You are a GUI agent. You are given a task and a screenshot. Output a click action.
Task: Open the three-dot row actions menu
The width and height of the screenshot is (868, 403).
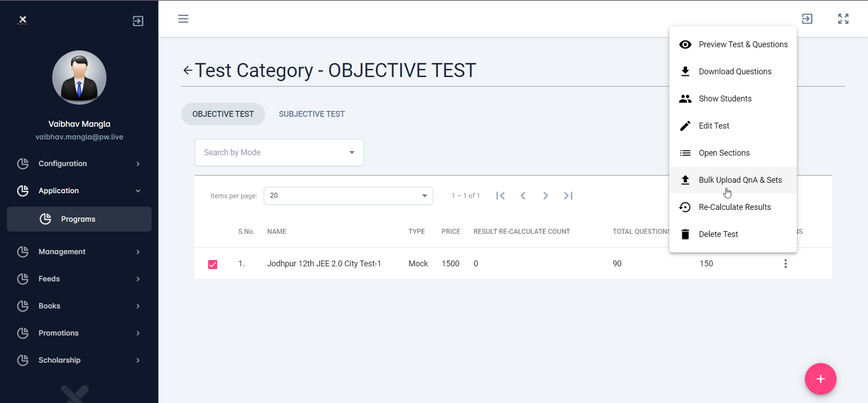pos(785,264)
